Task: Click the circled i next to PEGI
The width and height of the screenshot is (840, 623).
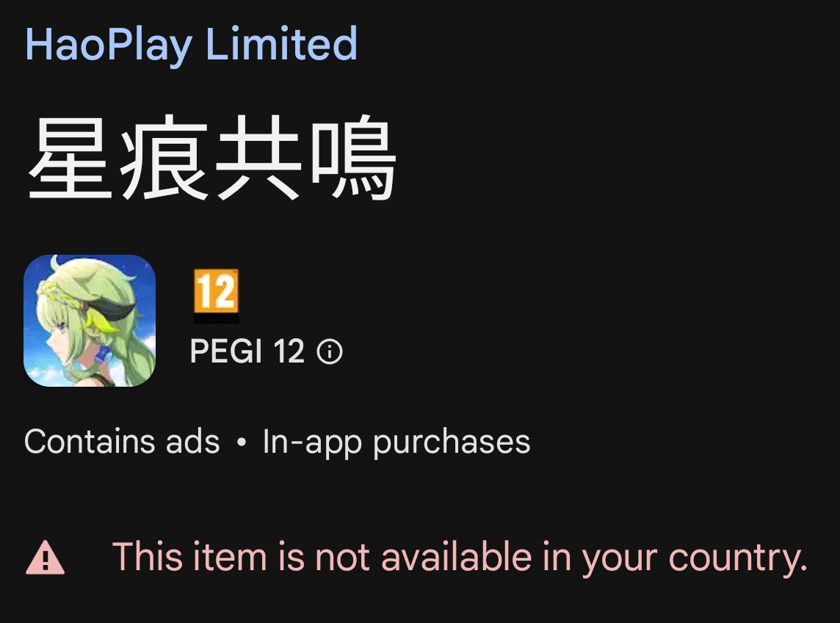Action: 330,351
